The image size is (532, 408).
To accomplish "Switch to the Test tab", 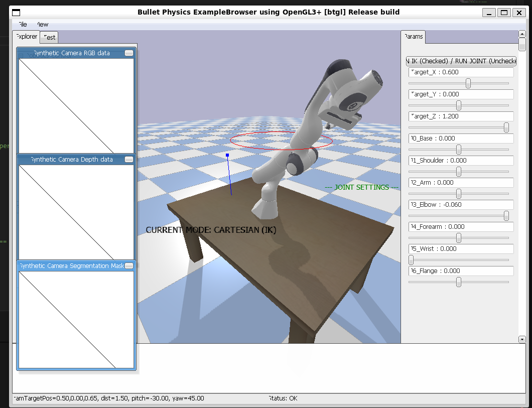I will (49, 37).
